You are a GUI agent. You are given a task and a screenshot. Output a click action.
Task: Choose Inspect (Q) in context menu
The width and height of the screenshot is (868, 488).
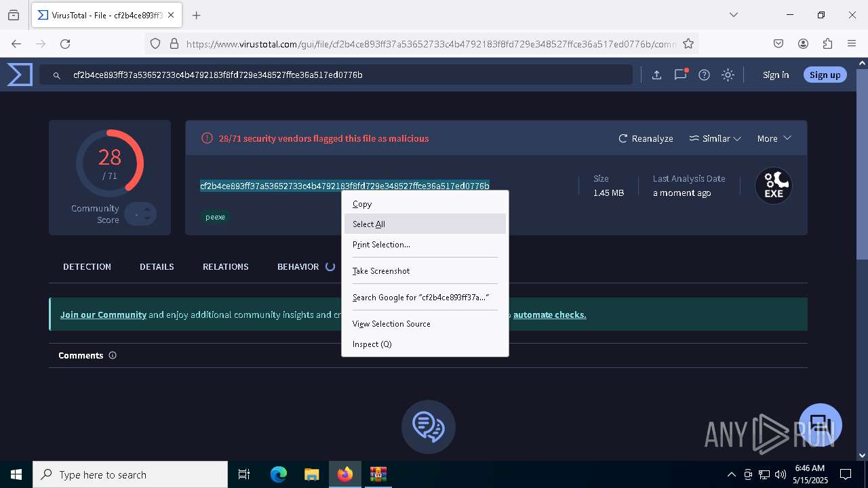425,344
